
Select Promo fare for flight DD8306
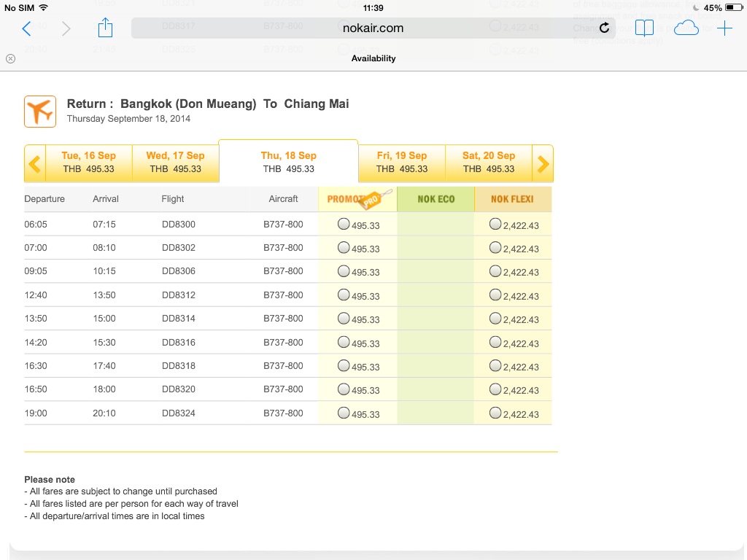(x=344, y=271)
